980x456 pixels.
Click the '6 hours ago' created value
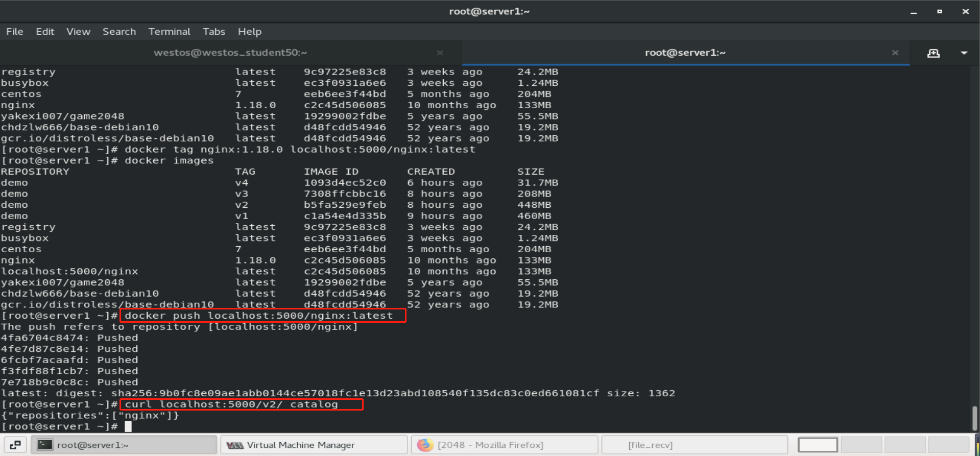point(445,183)
